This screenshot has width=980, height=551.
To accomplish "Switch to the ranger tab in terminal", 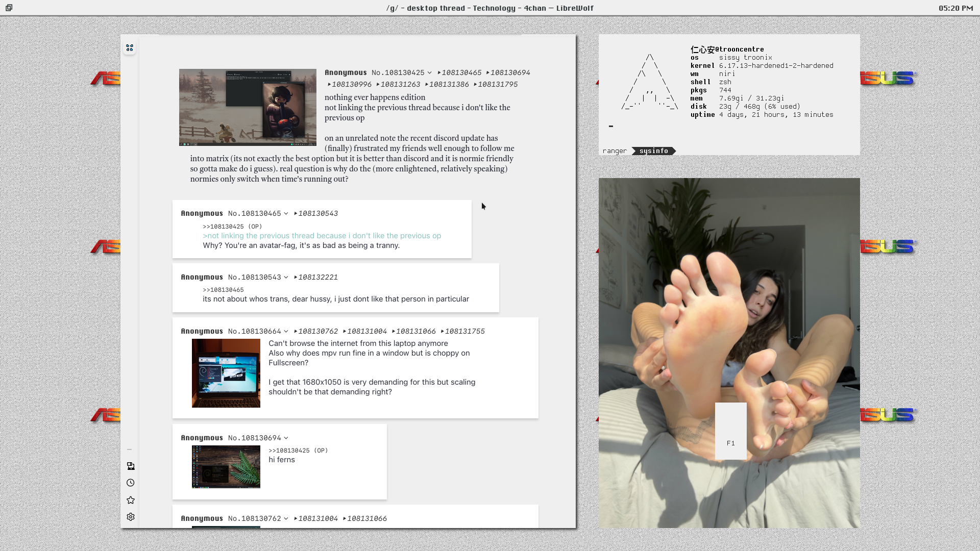I will click(x=615, y=151).
